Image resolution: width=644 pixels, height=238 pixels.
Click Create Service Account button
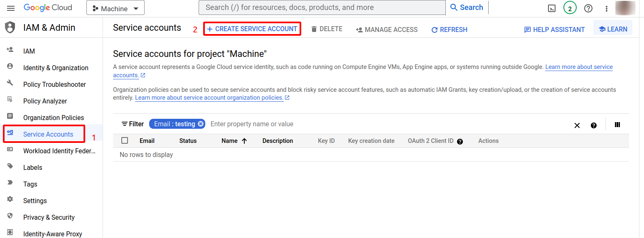click(252, 29)
